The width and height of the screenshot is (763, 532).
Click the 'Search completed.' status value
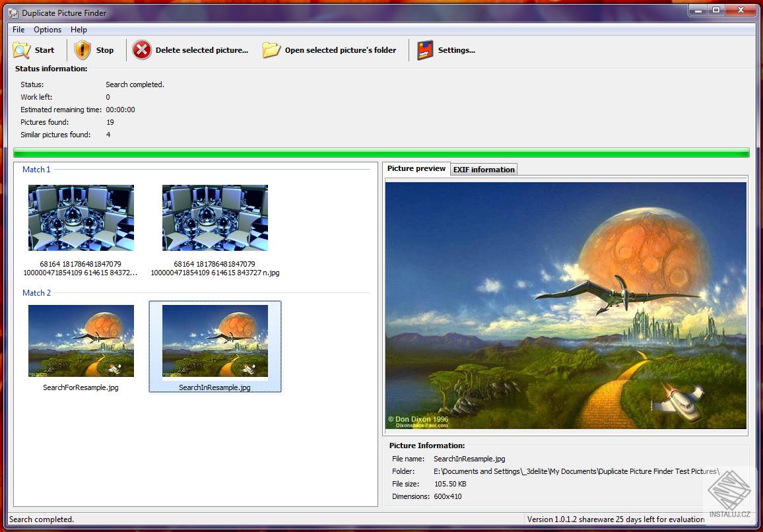click(x=135, y=84)
